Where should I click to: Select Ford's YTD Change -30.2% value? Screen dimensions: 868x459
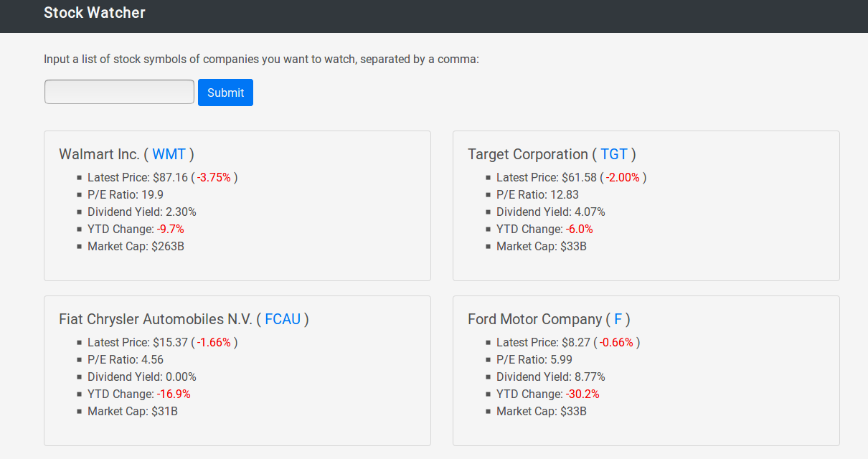pyautogui.click(x=582, y=394)
